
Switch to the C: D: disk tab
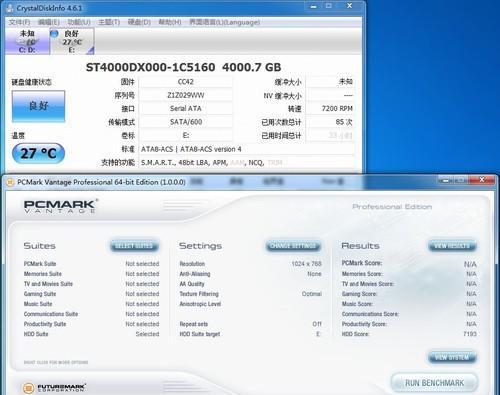(27, 41)
